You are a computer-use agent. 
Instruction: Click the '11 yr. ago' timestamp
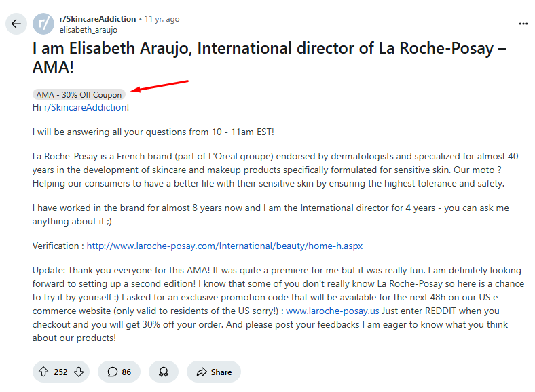pos(162,19)
